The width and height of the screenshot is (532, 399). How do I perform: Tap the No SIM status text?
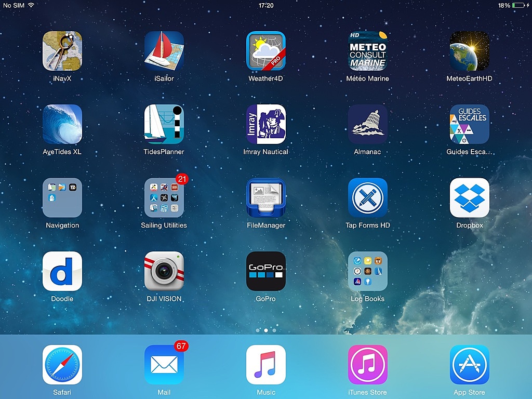pos(14,5)
